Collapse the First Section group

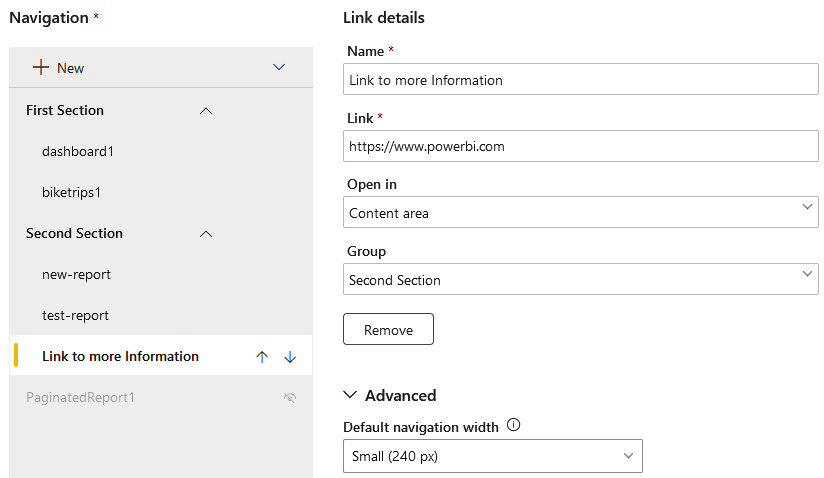click(206, 111)
